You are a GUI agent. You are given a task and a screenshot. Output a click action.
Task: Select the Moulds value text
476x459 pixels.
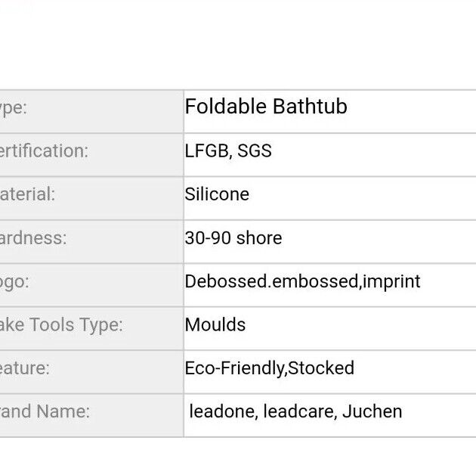tap(215, 324)
